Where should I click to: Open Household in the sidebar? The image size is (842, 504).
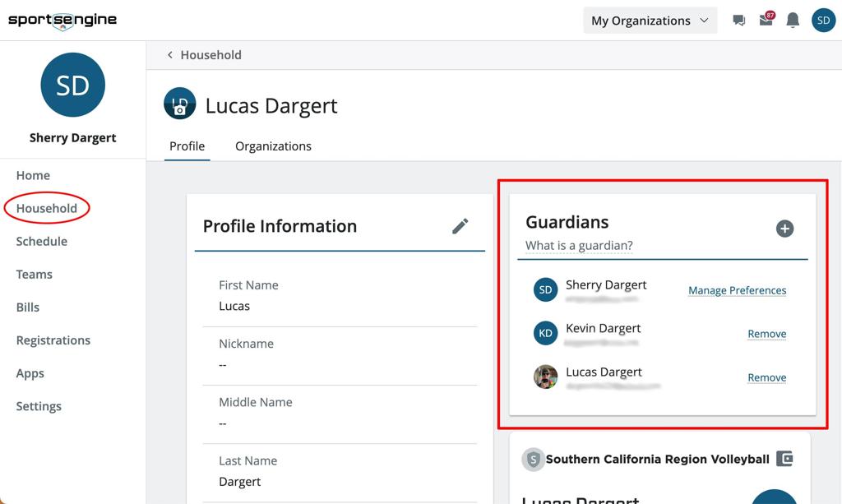47,209
